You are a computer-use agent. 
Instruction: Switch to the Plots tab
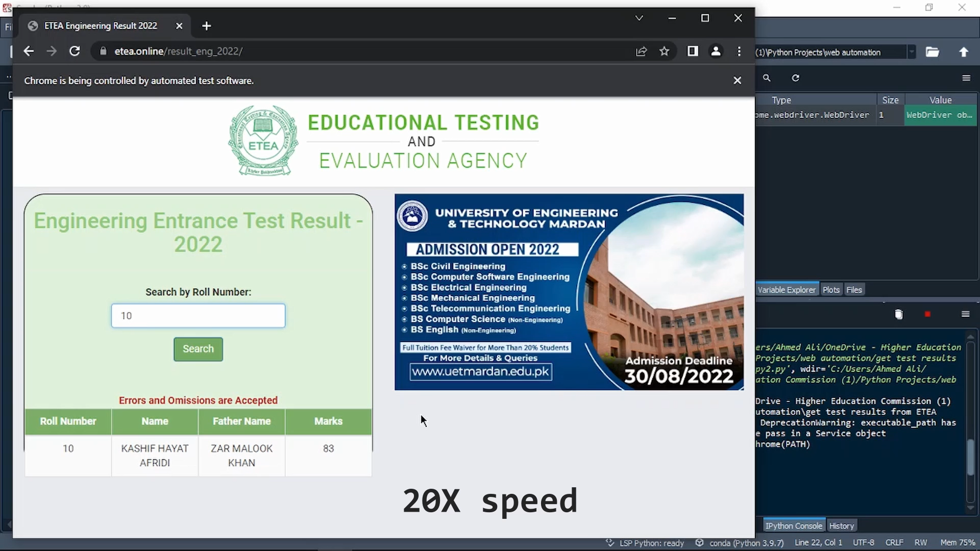tap(831, 290)
